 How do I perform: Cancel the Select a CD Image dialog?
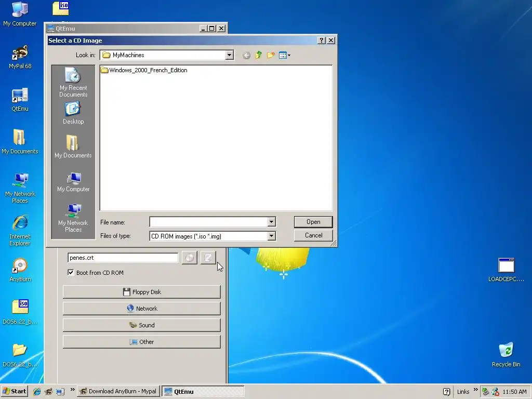tap(313, 235)
